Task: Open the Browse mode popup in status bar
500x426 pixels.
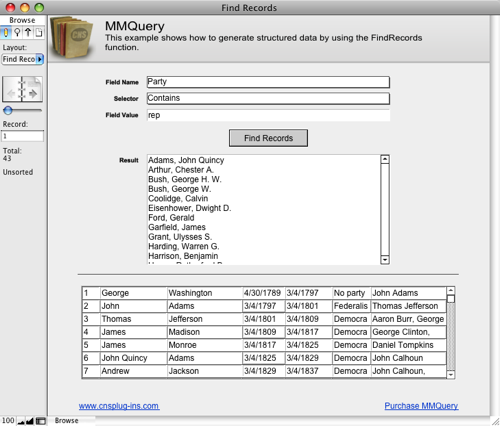Action: [x=67, y=421]
